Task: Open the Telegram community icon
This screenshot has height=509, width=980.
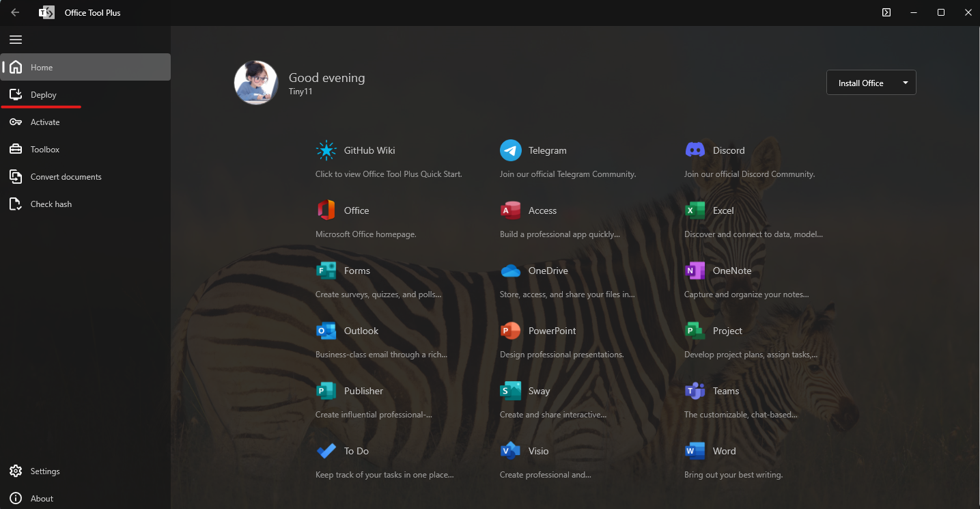Action: pyautogui.click(x=511, y=150)
